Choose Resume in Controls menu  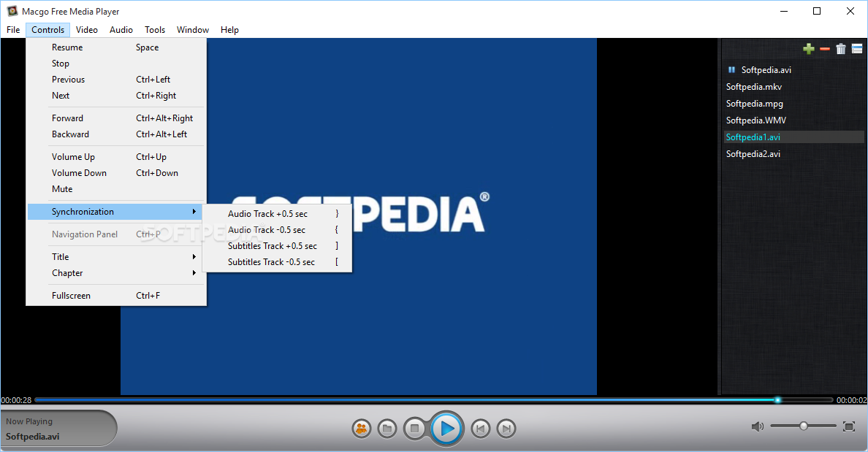click(116, 47)
